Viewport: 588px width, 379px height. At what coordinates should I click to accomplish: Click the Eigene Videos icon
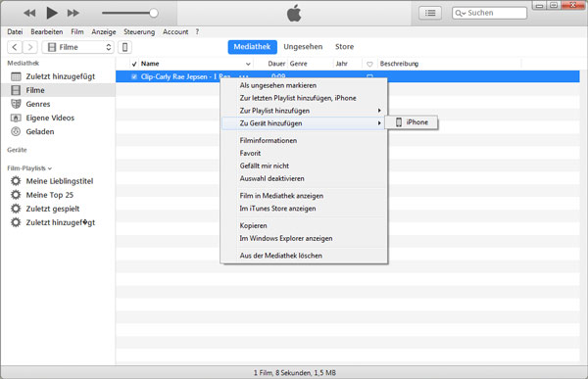[16, 118]
